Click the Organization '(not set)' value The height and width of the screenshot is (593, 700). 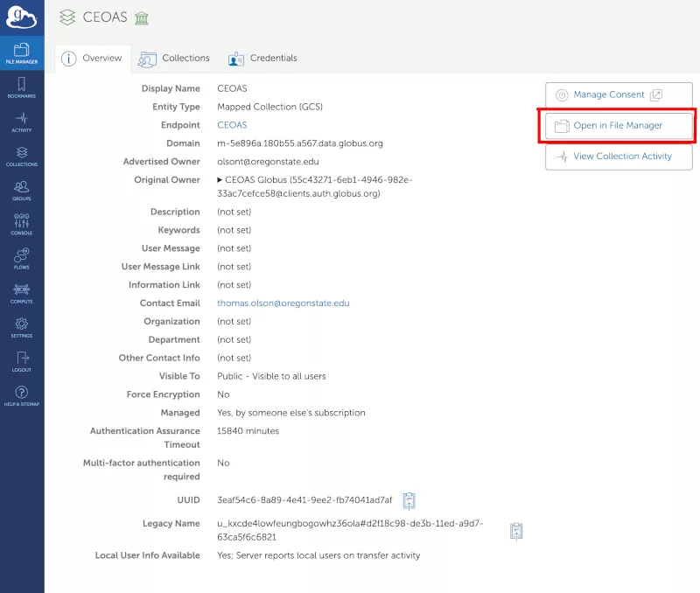(234, 321)
